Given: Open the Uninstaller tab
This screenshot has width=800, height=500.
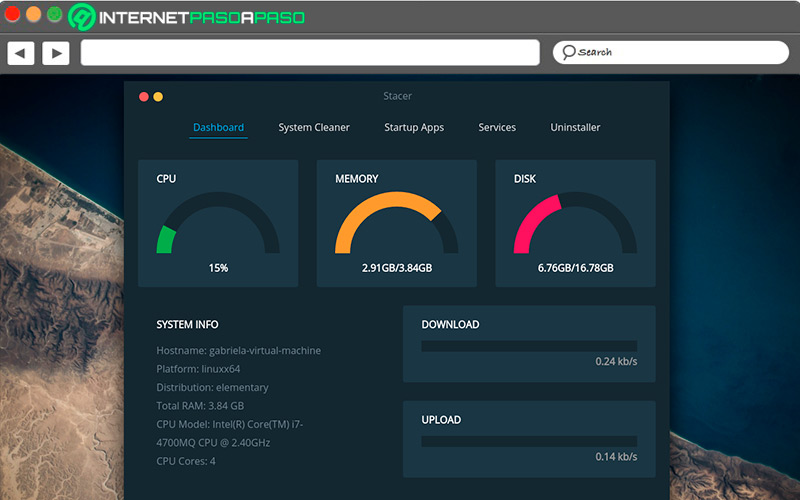Looking at the screenshot, I should (575, 128).
